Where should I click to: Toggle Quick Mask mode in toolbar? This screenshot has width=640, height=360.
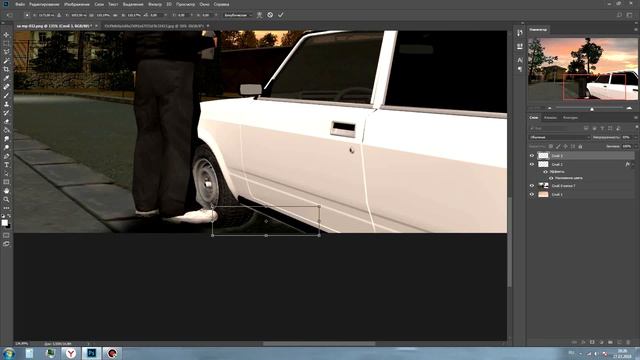(6, 235)
